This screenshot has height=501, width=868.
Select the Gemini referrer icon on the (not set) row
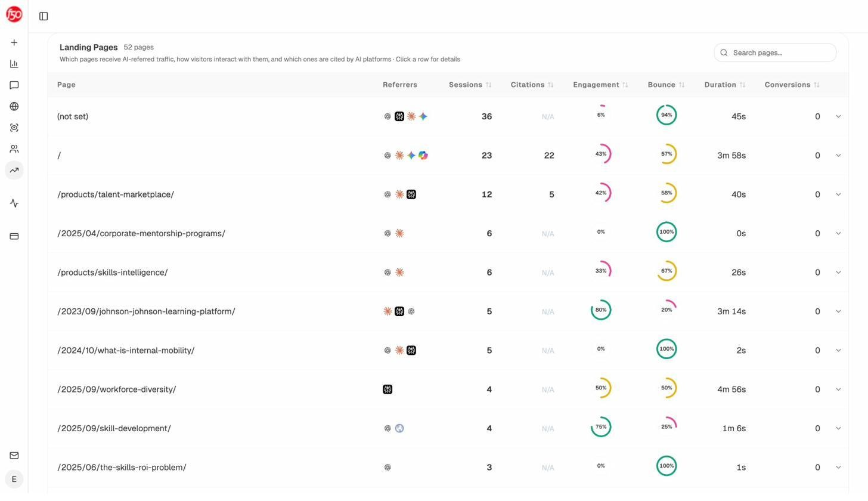423,116
